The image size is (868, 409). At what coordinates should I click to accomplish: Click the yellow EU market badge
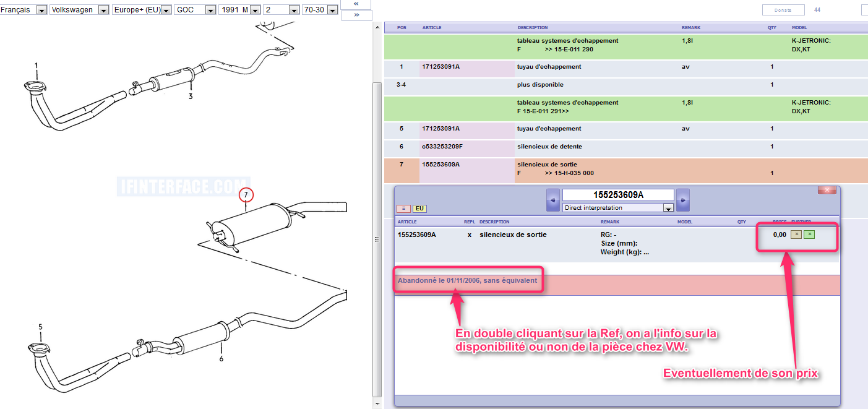(419, 209)
